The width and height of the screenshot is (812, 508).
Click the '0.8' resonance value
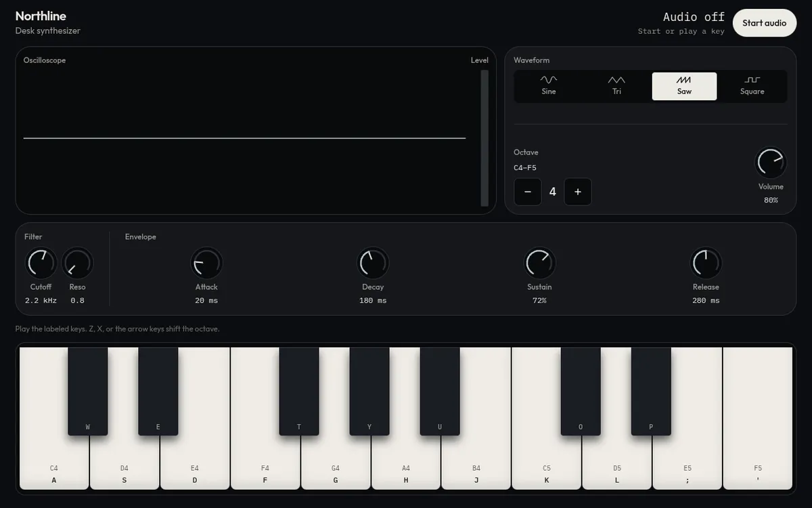[77, 300]
